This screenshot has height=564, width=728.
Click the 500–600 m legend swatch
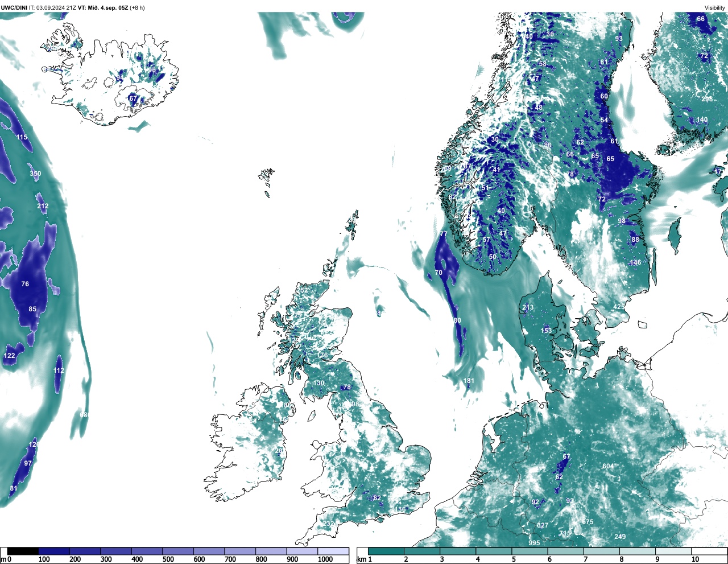178,551
